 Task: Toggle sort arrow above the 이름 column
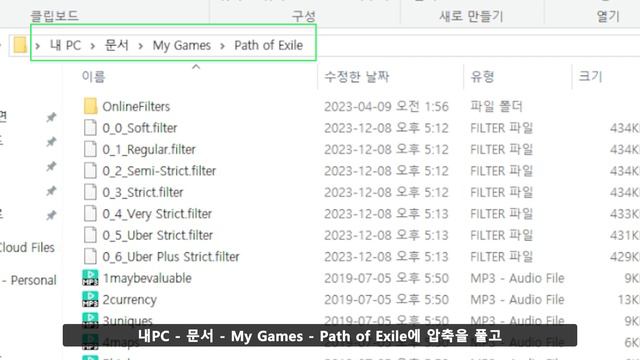click(196, 67)
